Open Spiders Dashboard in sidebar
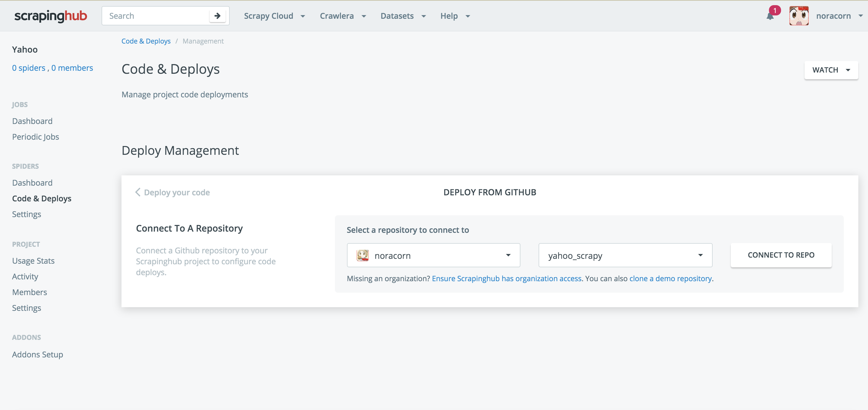Image resolution: width=868 pixels, height=410 pixels. tap(32, 183)
